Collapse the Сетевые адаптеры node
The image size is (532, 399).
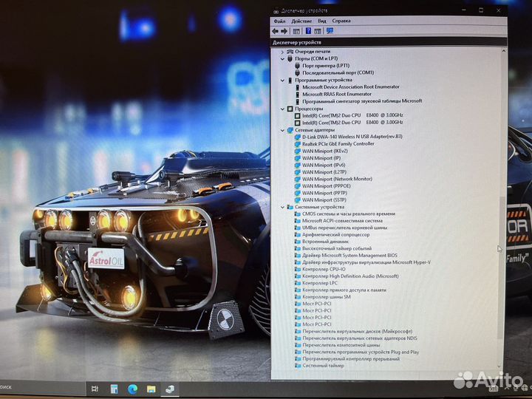click(282, 130)
